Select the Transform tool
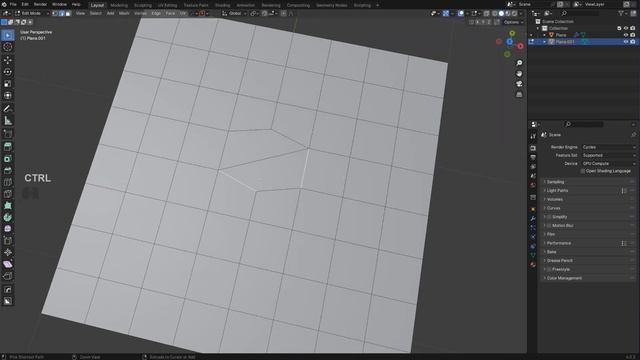This screenshot has width=640, height=360. tap(8, 96)
